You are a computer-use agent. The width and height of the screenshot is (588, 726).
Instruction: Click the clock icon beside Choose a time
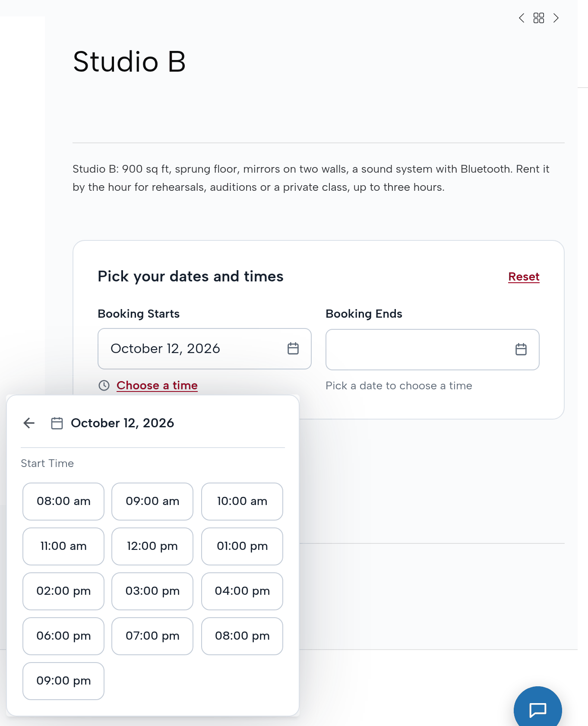point(104,385)
